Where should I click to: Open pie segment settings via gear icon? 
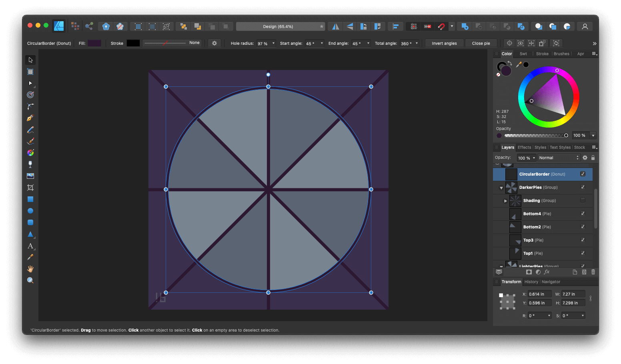click(214, 43)
